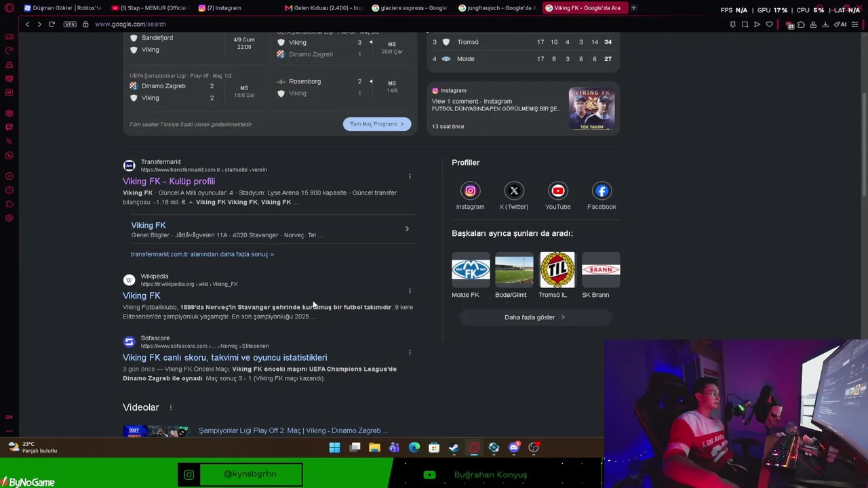Select Tromsö row in the standings table

pyautogui.click(x=524, y=42)
